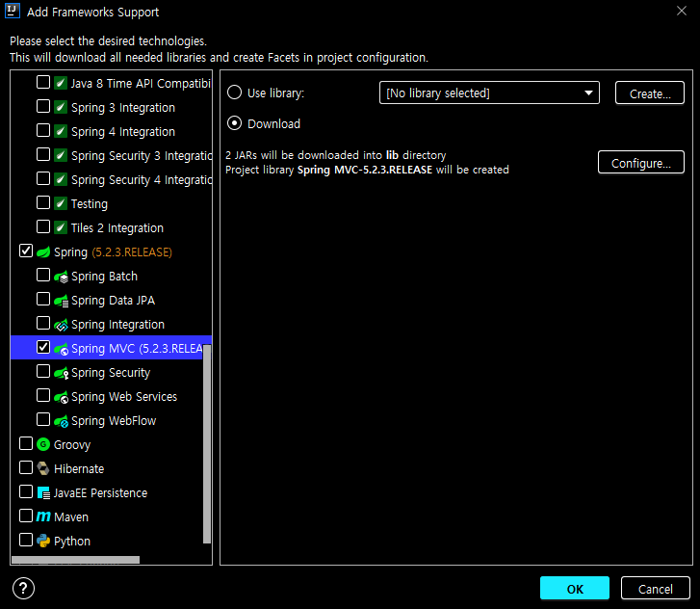The image size is (700, 609).
Task: Click the Maven icon
Action: point(43,516)
